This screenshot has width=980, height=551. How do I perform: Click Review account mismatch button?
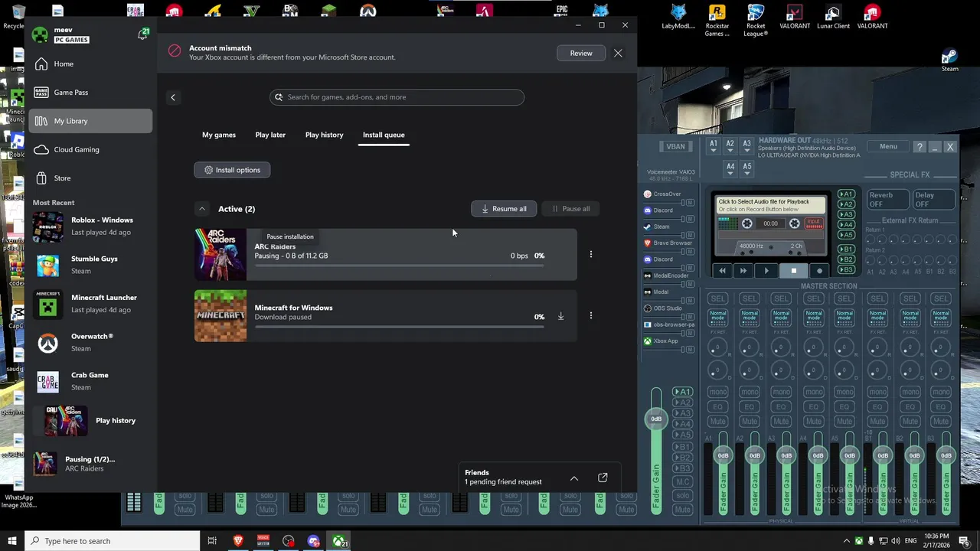click(581, 53)
